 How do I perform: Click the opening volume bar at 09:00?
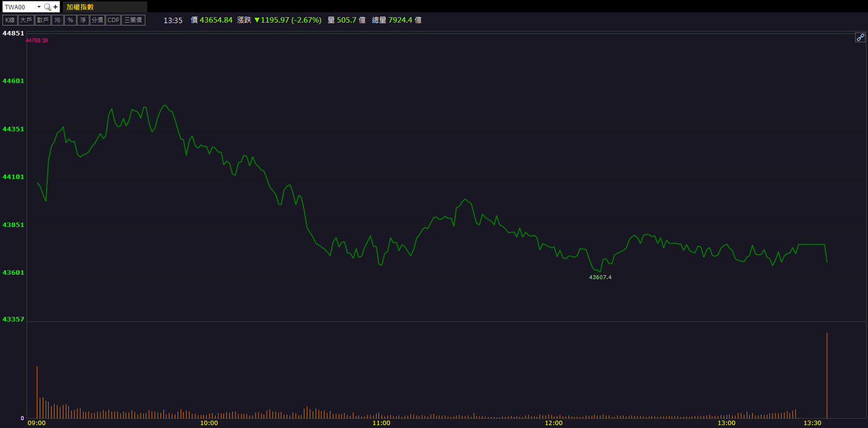click(37, 392)
